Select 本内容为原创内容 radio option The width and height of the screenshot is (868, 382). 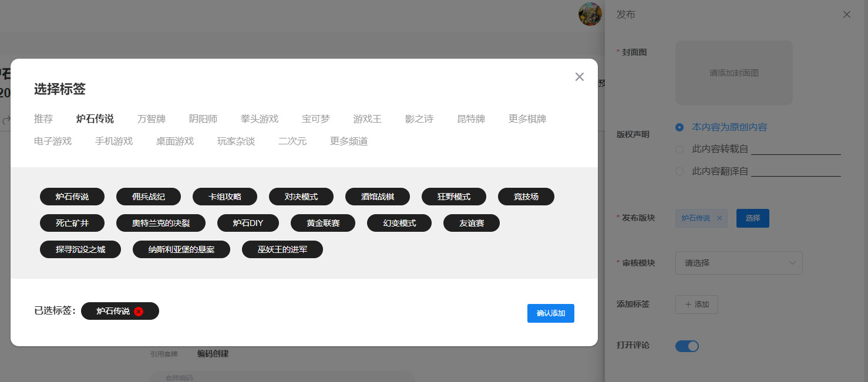pyautogui.click(x=679, y=127)
